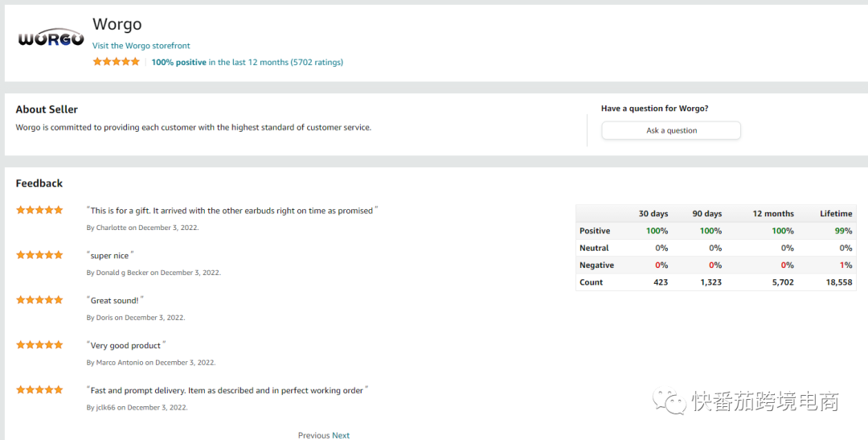
Task: Click the 1,323 count for 90 days
Action: 710,282
